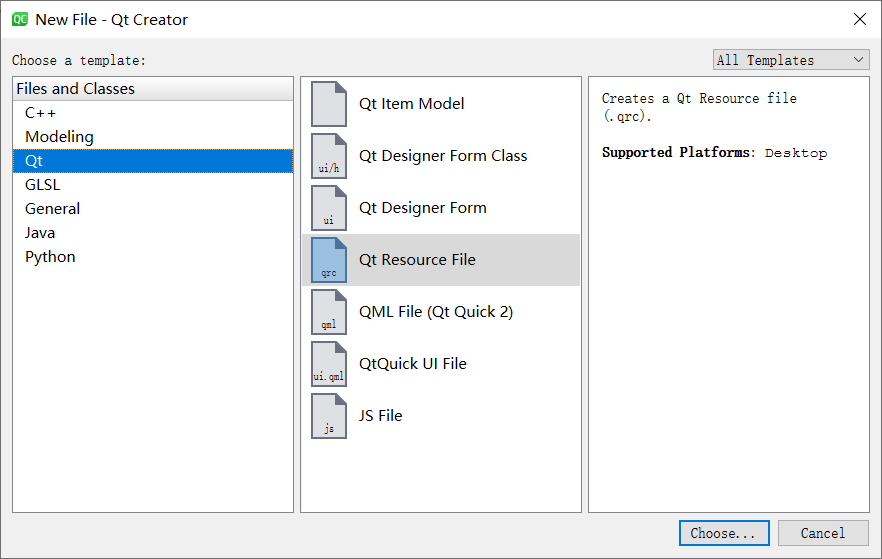Choose the QML File (Qt Quick 2) template
This screenshot has width=882, height=559.
[441, 312]
